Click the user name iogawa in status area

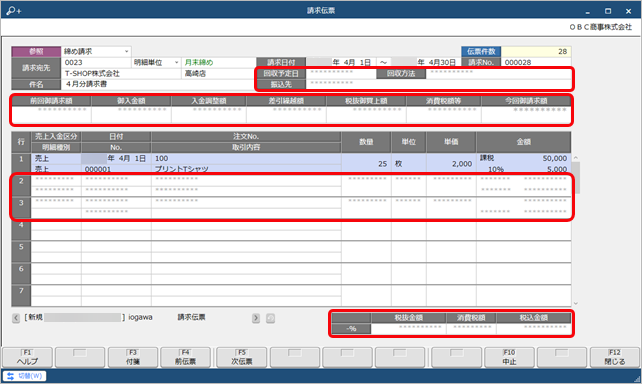pos(140,317)
